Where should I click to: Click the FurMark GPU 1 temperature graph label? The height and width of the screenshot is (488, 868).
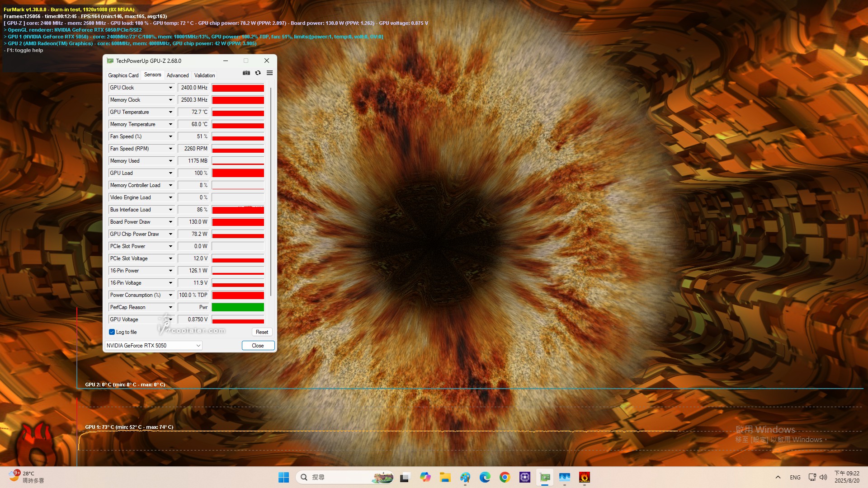click(129, 427)
